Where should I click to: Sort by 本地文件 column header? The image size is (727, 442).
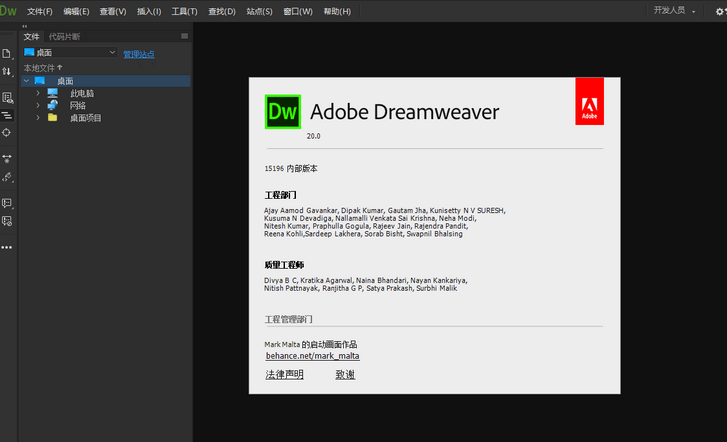click(x=43, y=68)
